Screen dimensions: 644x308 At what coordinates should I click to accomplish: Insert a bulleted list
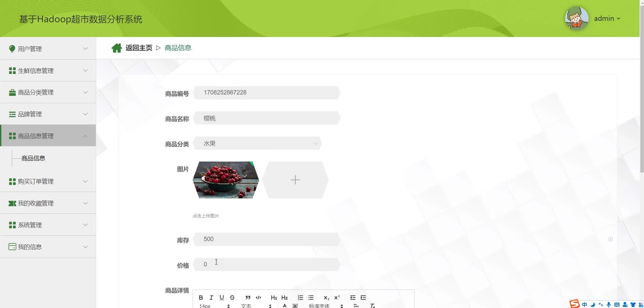(x=311, y=298)
